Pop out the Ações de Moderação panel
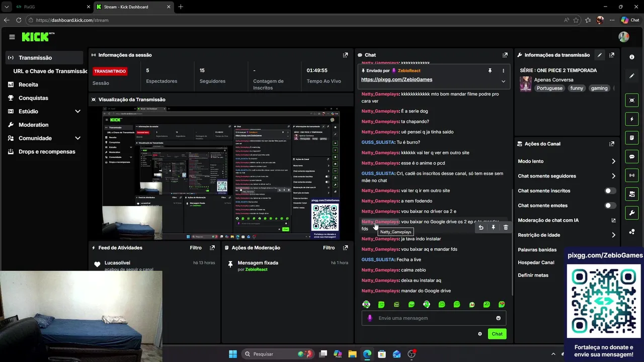Image resolution: width=644 pixels, height=362 pixels. click(x=345, y=248)
